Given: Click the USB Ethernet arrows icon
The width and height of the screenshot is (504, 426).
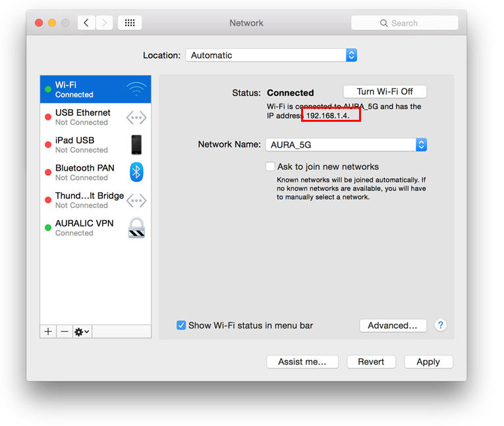Looking at the screenshot, I should pos(136,118).
